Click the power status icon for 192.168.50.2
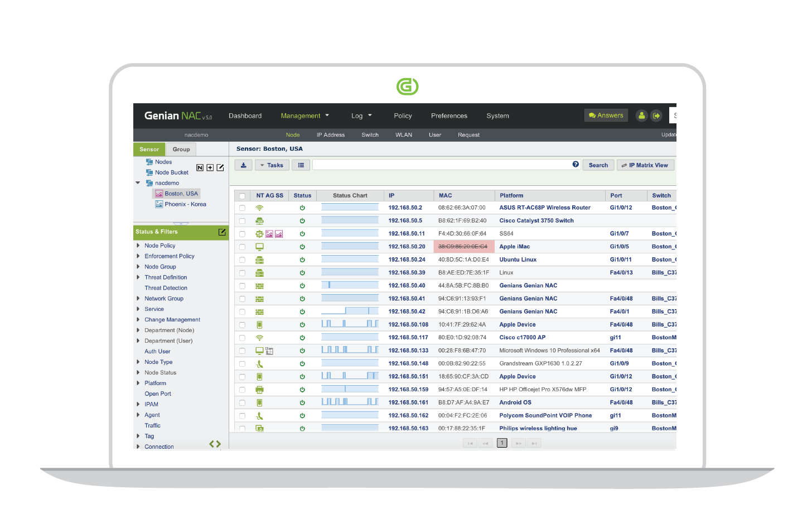Image resolution: width=812 pixels, height=528 pixels. (x=302, y=208)
